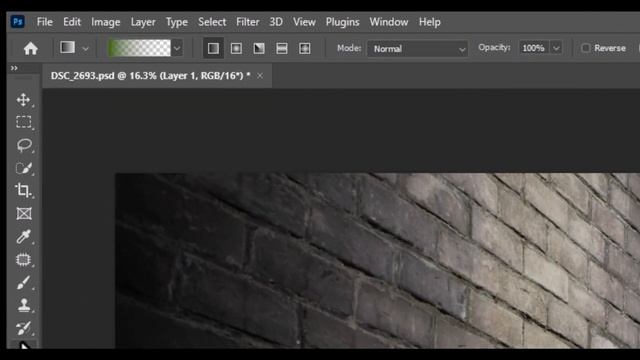640x360 pixels.
Task: Select the Object Selection patch tool
Action: pyautogui.click(x=23, y=260)
